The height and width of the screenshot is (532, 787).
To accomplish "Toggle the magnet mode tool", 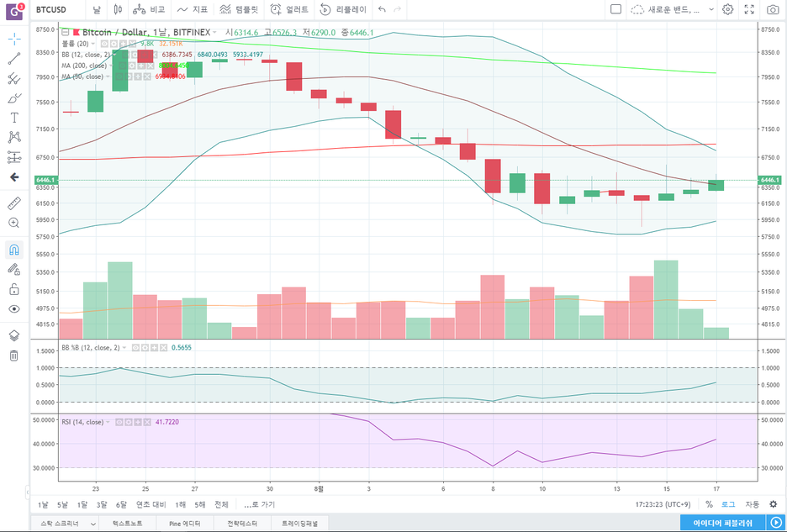I will tap(14, 250).
